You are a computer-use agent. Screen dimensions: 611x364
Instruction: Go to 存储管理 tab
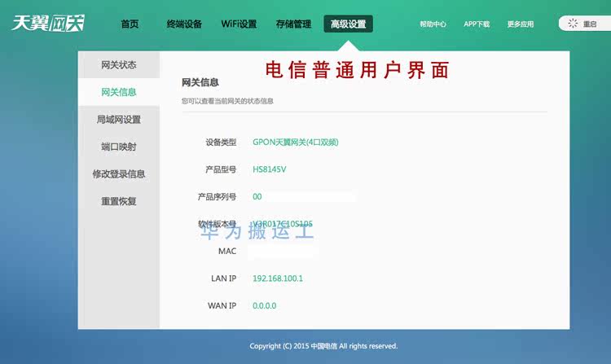(293, 24)
